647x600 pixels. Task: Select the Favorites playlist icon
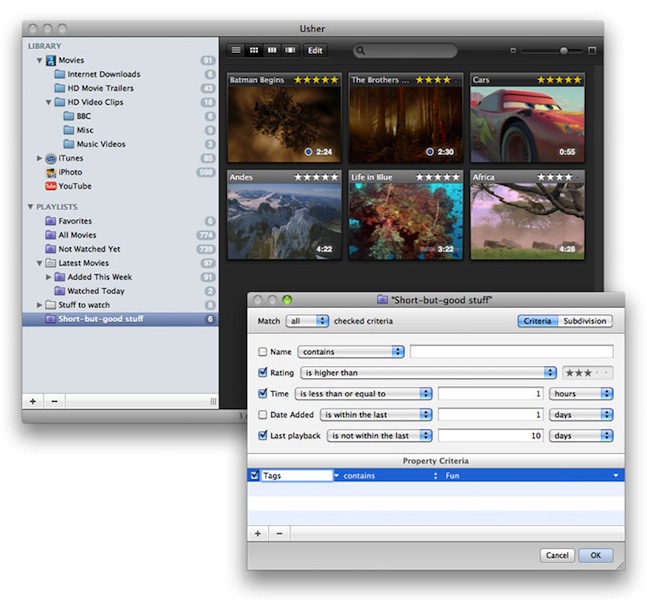50,221
